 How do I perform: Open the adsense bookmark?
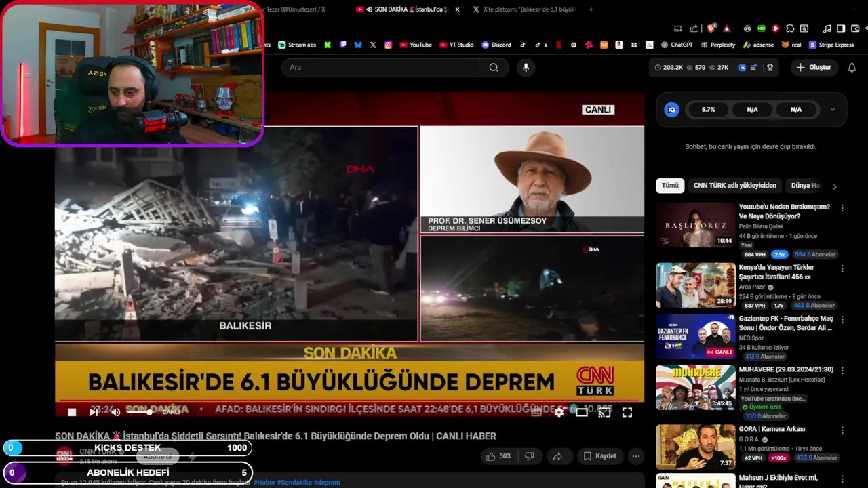tap(758, 45)
